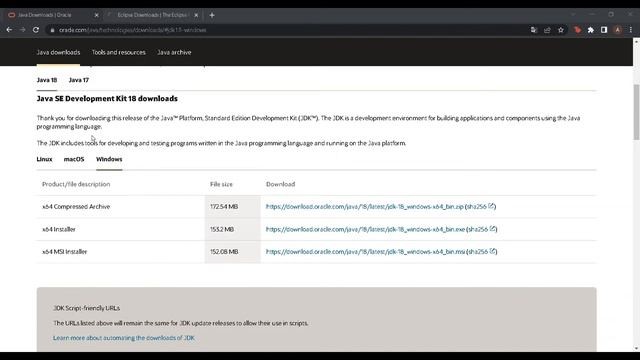This screenshot has height=360, width=640.
Task: Open the Java downloads nav item
Action: (x=58, y=52)
